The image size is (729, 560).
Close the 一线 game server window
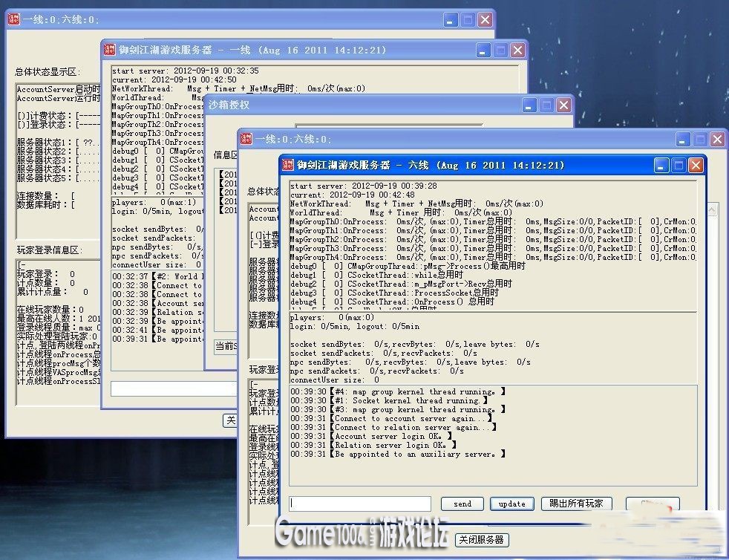(518, 50)
